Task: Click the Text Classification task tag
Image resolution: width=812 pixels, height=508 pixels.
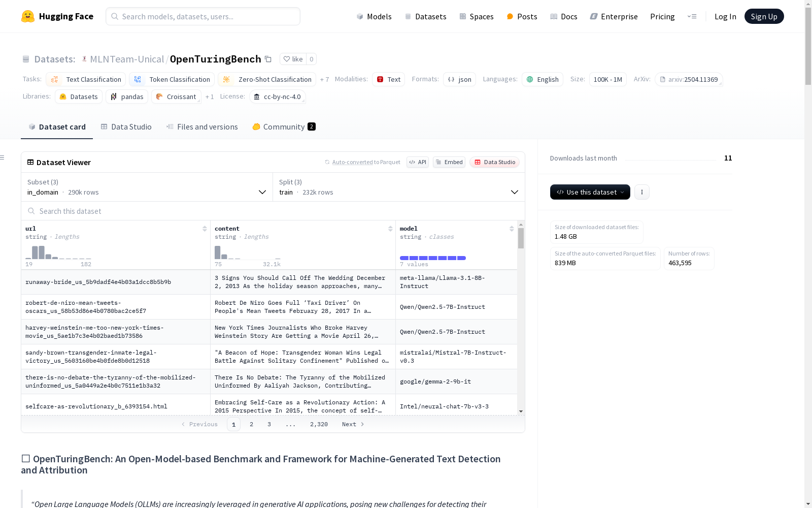Action: (86, 79)
